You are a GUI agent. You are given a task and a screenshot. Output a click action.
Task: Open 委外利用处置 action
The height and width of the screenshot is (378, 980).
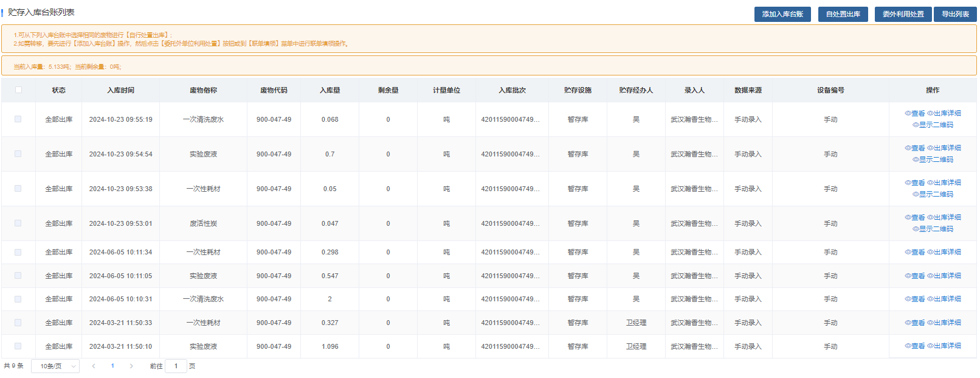pos(903,14)
